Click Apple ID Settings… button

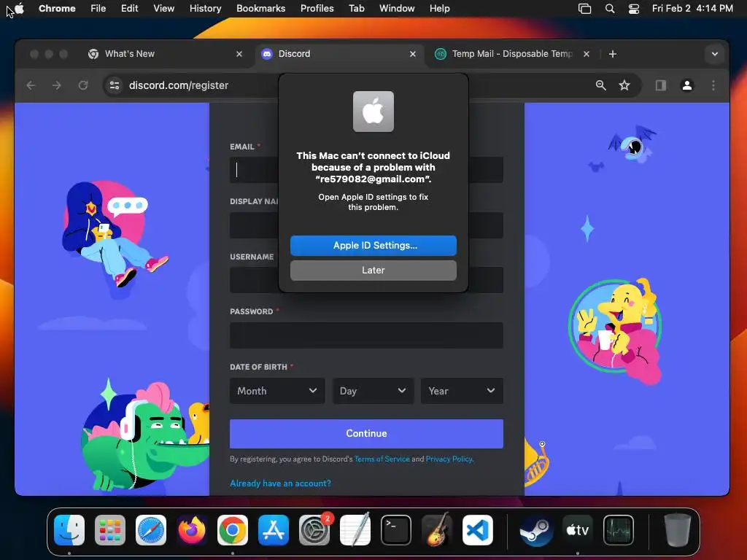click(373, 245)
